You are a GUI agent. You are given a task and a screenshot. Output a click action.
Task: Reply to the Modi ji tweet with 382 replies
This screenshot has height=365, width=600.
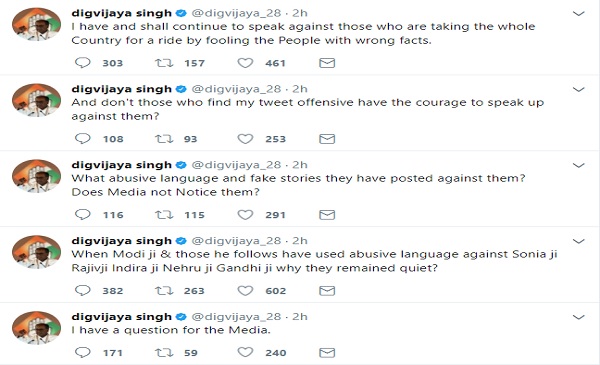[x=82, y=290]
